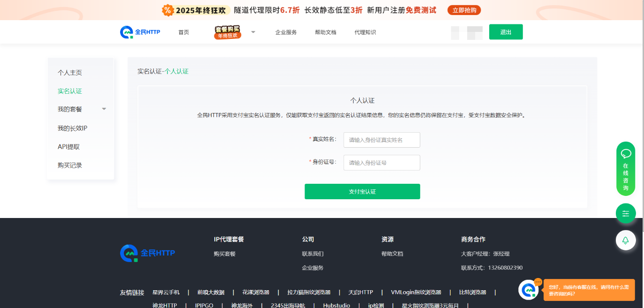The width and height of the screenshot is (644, 308).
Task: Open 企业服务 in top navigation
Action: point(286,32)
